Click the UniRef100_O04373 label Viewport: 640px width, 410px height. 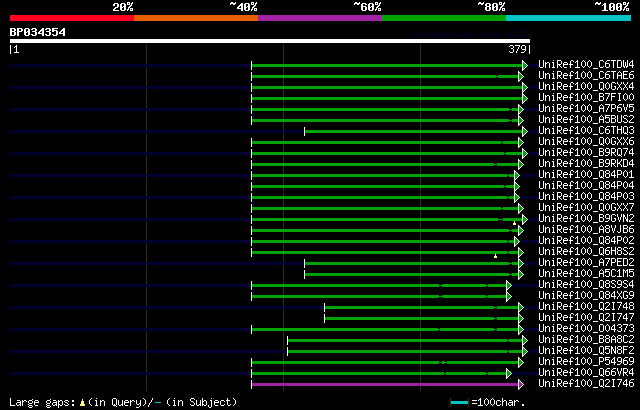click(x=586, y=329)
